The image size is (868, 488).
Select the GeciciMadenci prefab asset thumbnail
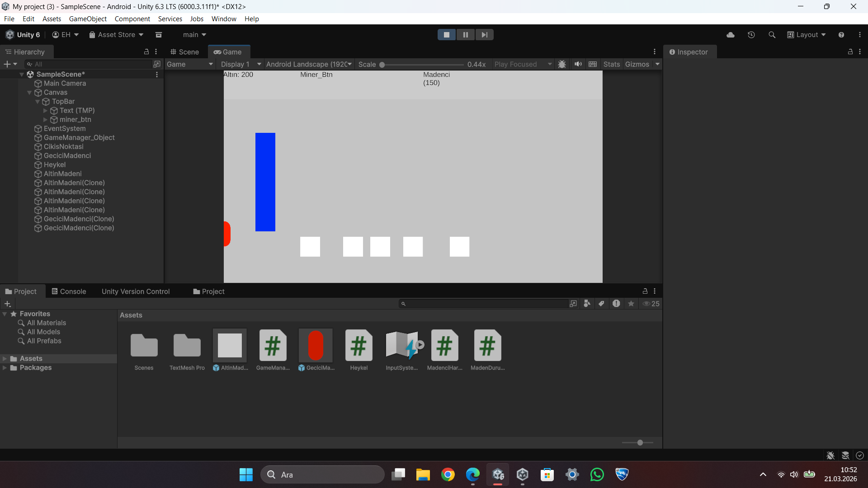point(316,346)
